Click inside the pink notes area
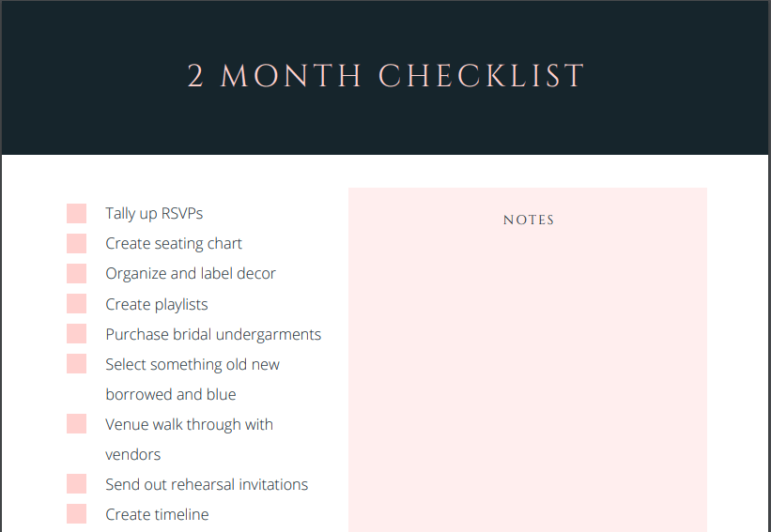Viewport: 771px width, 532px height. tap(527, 375)
